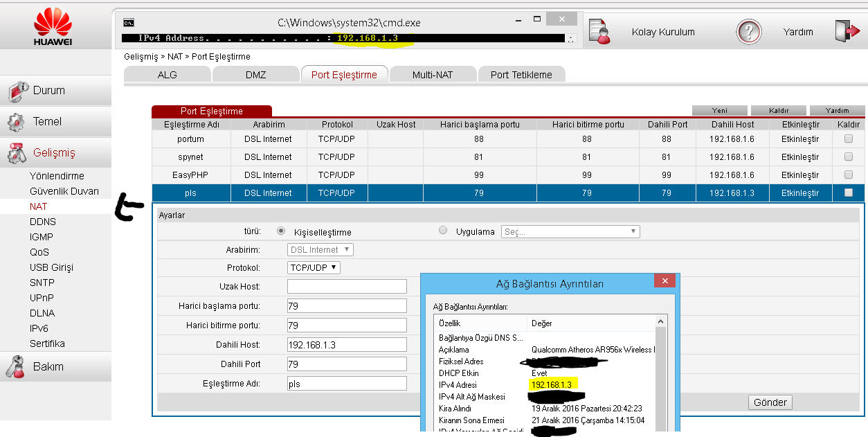Select the Uygulama radio button
This screenshot has height=437, width=868.
click(443, 231)
